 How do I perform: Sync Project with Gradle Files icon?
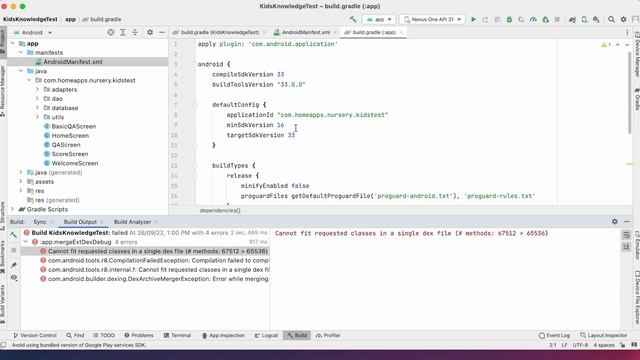[572, 19]
